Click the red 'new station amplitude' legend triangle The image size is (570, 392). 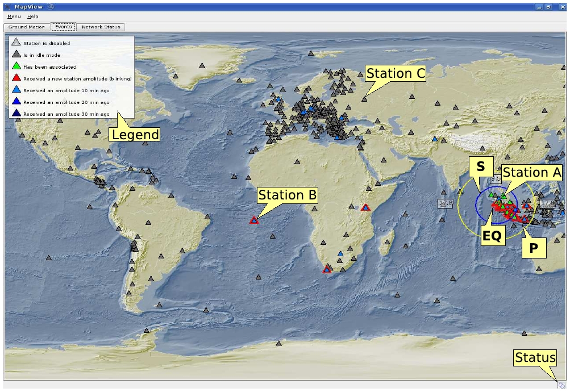pos(16,78)
